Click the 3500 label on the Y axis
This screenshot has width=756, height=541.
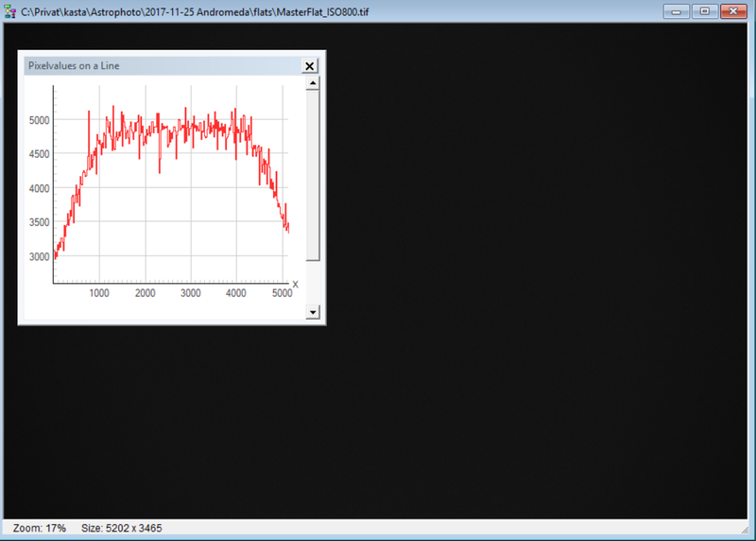(x=39, y=222)
